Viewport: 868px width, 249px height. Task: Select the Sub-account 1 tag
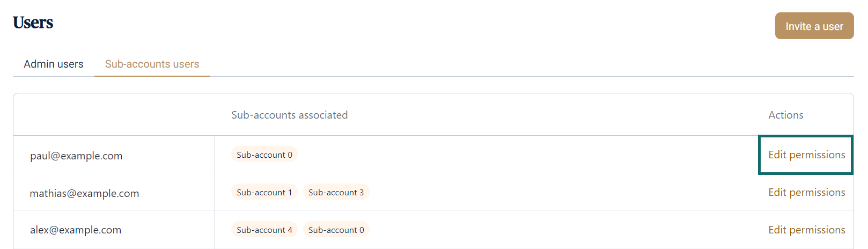264,193
